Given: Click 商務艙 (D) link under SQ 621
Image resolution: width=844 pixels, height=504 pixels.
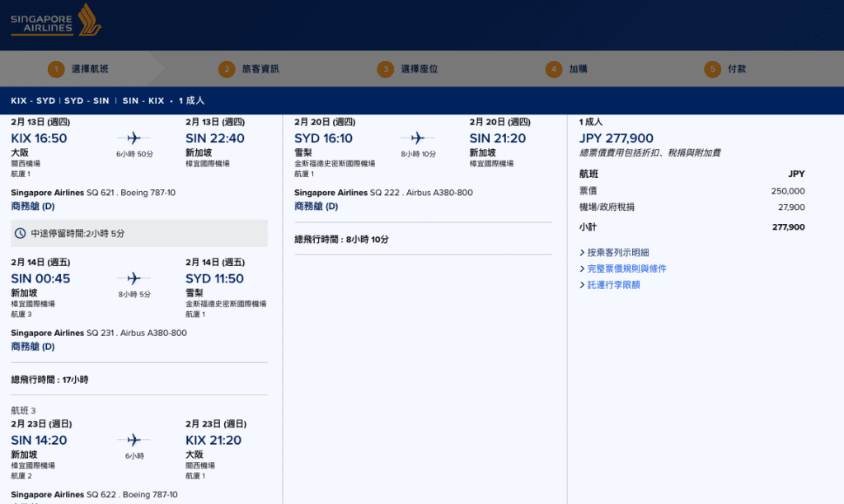Looking at the screenshot, I should [x=33, y=206].
